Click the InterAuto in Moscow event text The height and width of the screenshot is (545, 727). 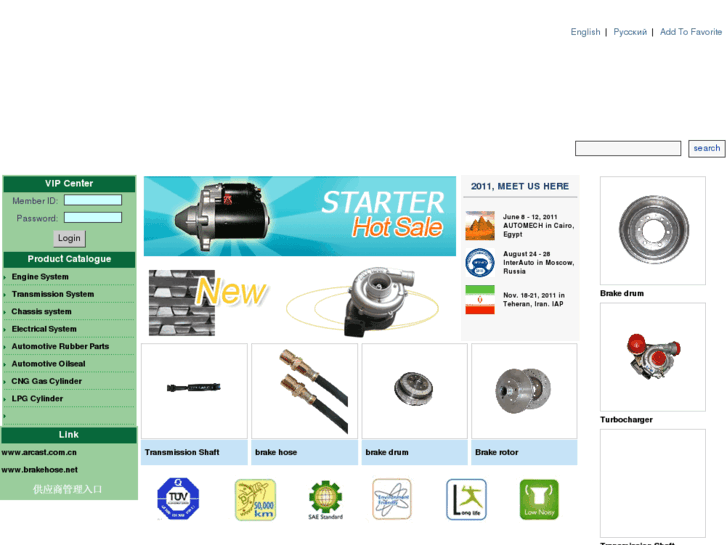538,263
